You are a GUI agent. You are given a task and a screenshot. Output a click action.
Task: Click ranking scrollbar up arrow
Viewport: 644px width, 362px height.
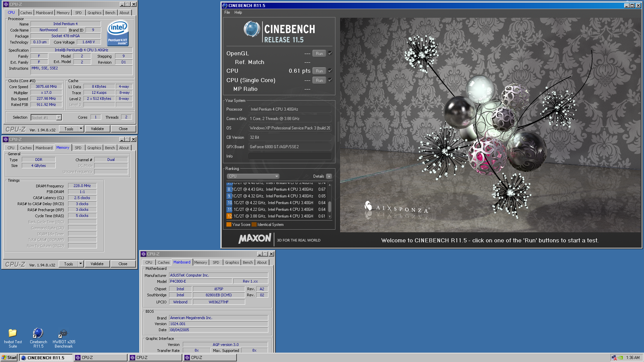pos(330,185)
